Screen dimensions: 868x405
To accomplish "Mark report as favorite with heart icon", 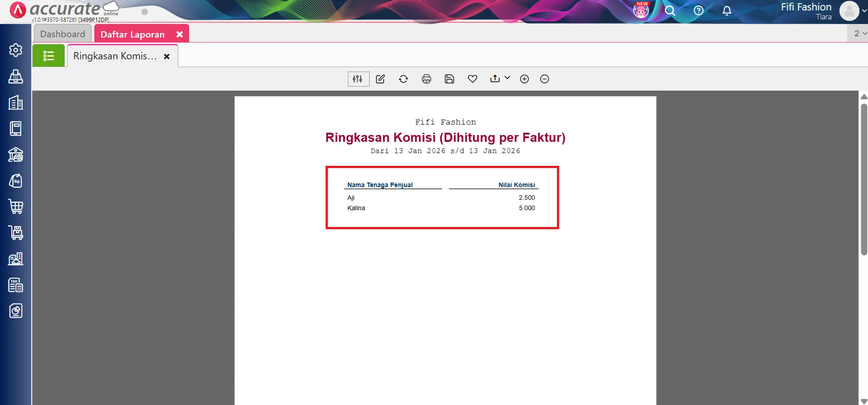I will (x=473, y=79).
